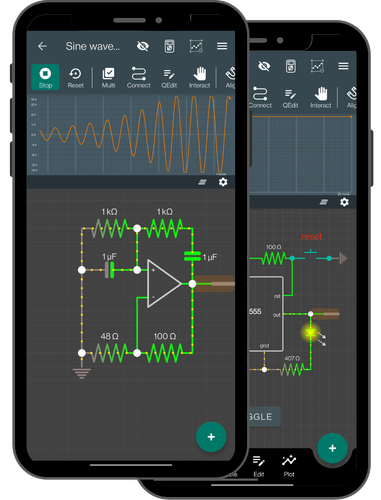Image resolution: width=381 pixels, height=500 pixels.
Task: Open plot settings gear on back phone
Action: coord(344,202)
